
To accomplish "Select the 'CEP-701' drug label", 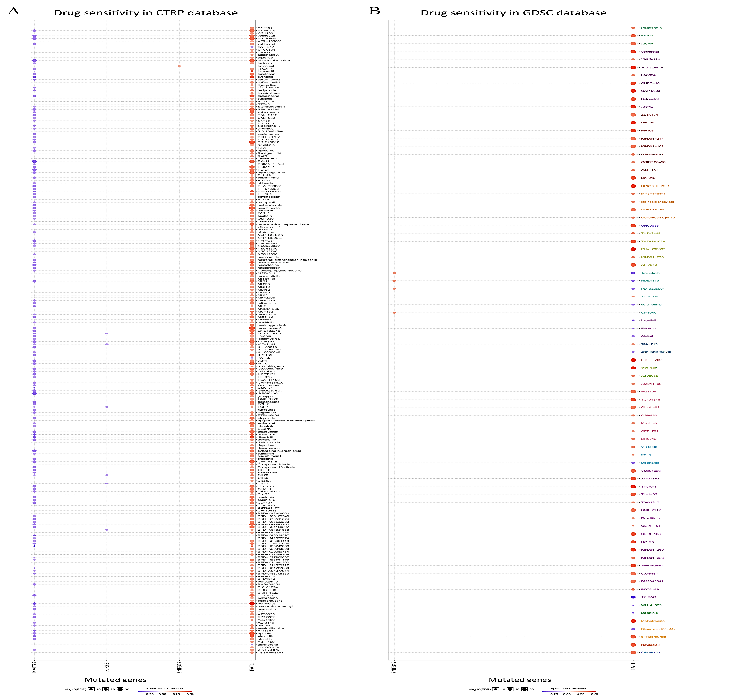I will 649,431.
